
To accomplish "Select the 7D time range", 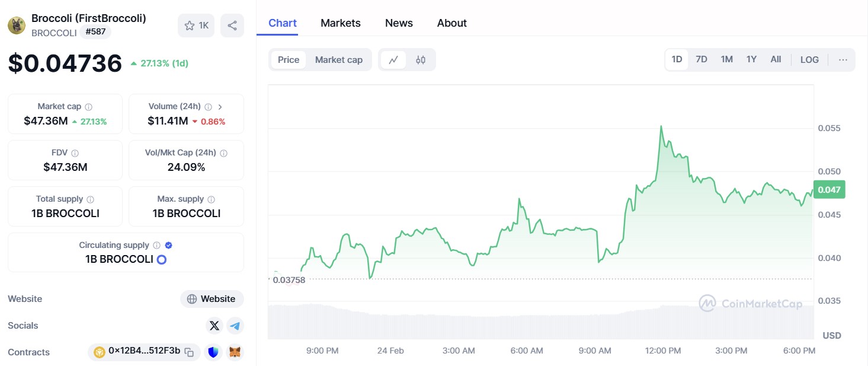I will [702, 59].
